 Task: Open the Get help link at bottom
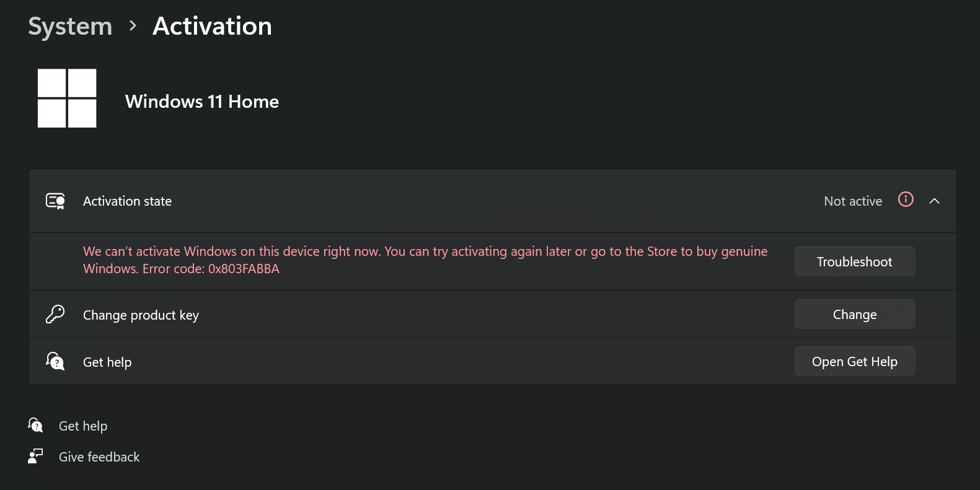point(83,426)
